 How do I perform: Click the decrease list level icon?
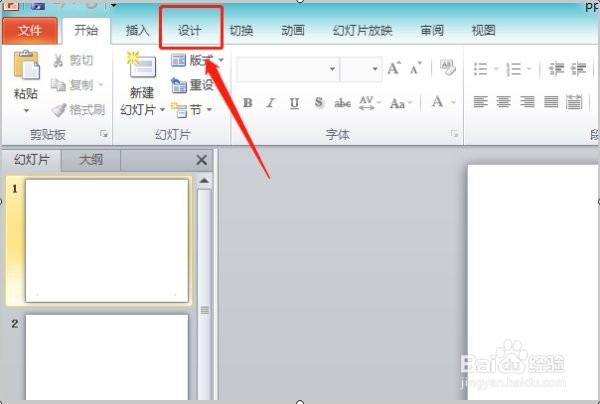[x=556, y=69]
